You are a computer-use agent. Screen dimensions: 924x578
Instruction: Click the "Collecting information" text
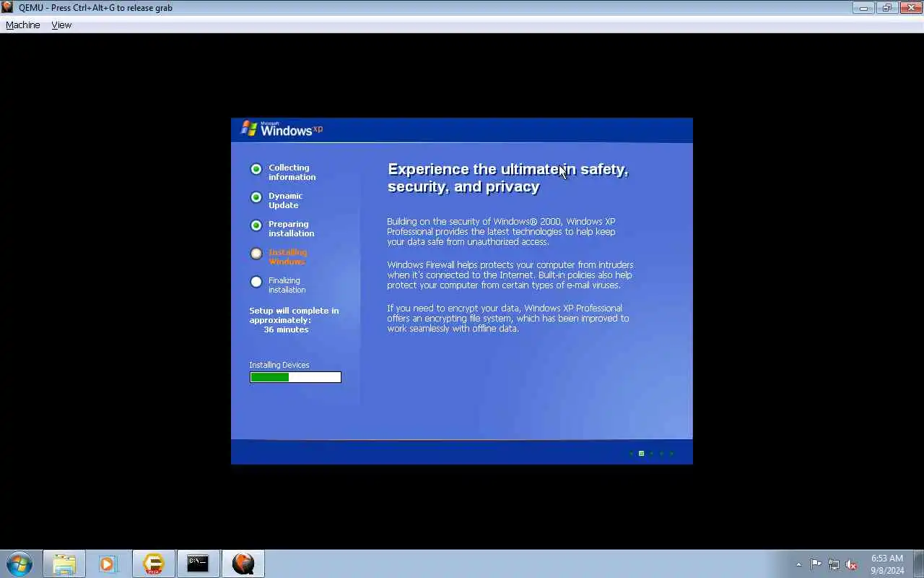coord(292,172)
